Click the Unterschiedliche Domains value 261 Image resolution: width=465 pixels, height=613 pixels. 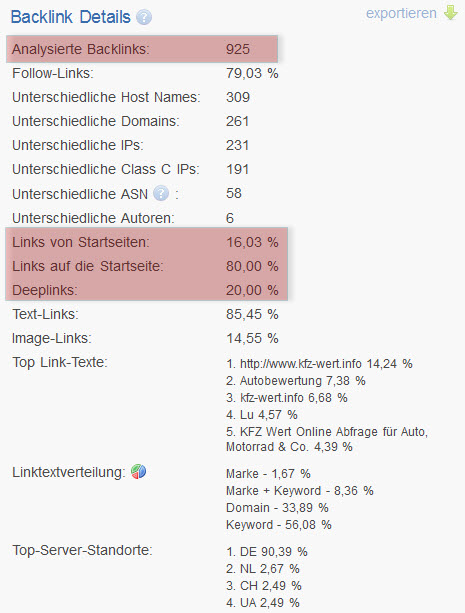tap(237, 121)
